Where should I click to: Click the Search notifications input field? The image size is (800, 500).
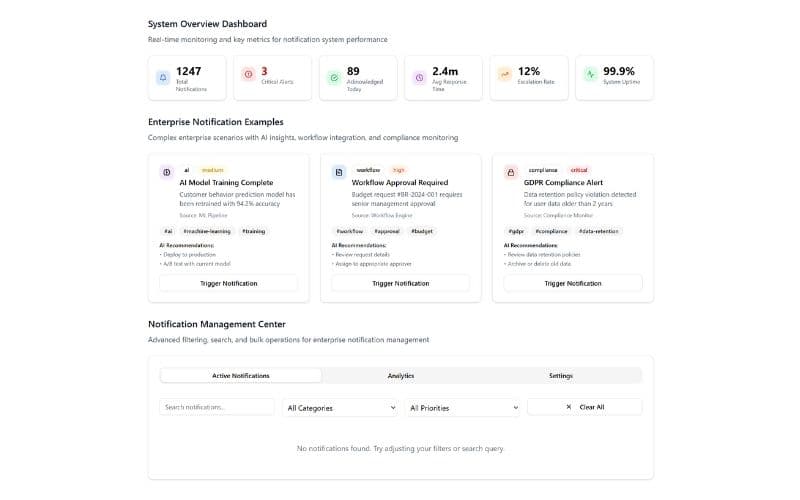tap(217, 407)
